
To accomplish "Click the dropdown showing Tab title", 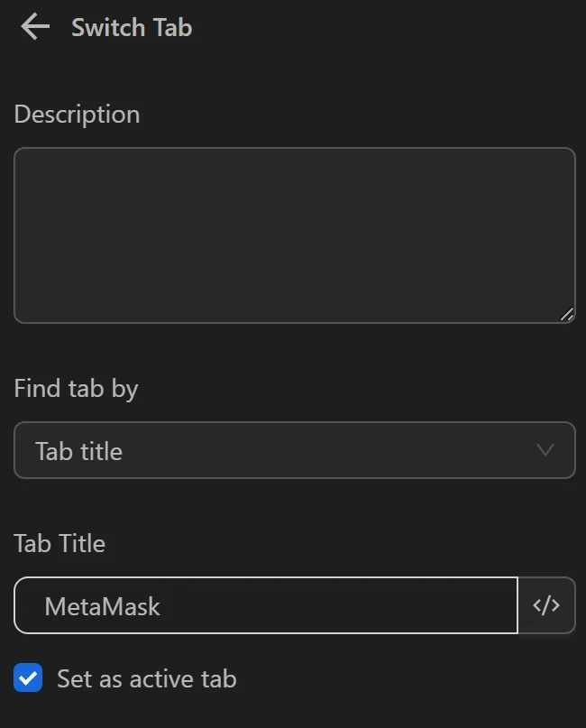I will tap(294, 450).
